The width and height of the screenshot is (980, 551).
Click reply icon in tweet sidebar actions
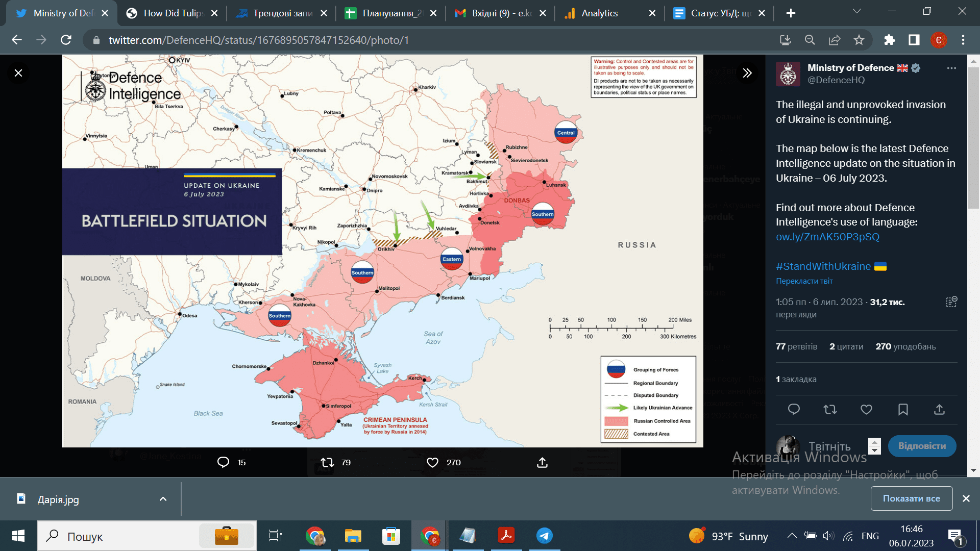click(794, 409)
